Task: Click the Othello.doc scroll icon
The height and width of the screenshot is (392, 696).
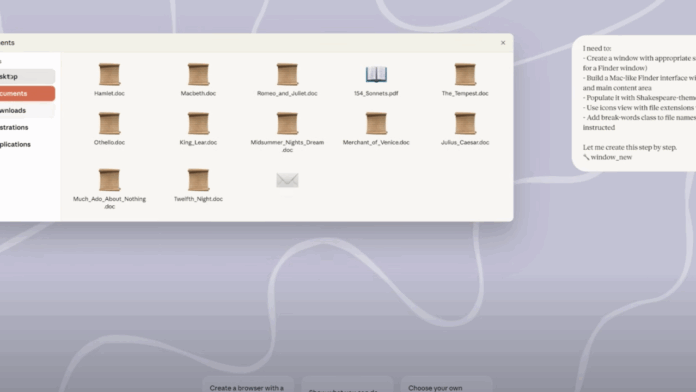Action: tap(109, 123)
